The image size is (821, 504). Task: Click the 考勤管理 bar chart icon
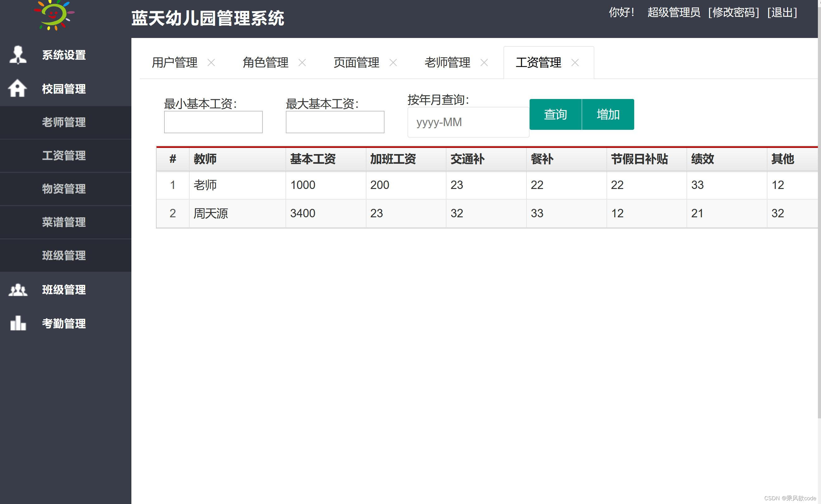pos(18,323)
